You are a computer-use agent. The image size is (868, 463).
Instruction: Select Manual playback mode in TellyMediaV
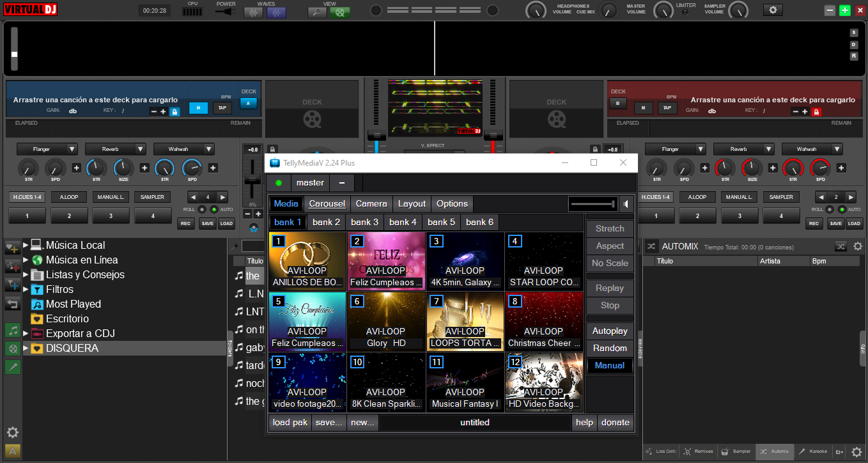point(610,365)
